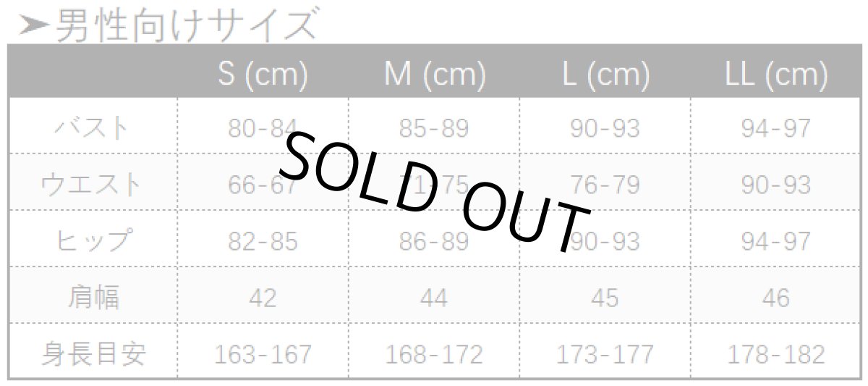Select the バスト row label
Image resolution: width=868 pixels, height=386 pixels.
(93, 128)
